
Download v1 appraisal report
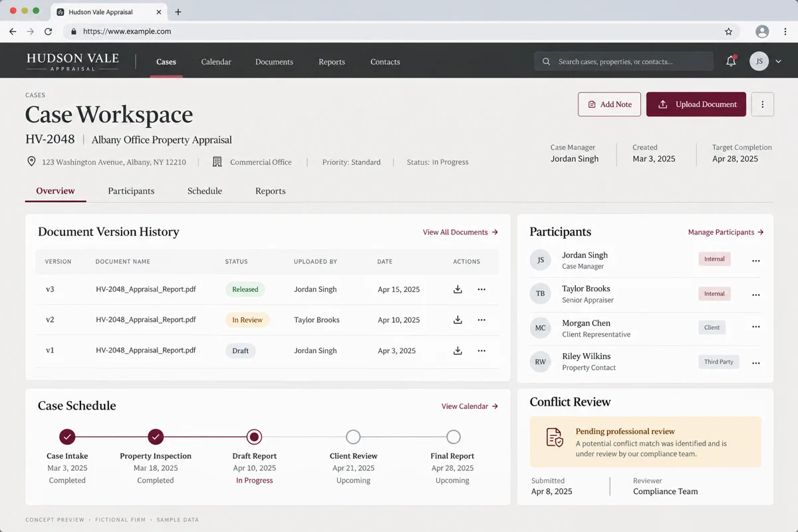[x=458, y=350]
